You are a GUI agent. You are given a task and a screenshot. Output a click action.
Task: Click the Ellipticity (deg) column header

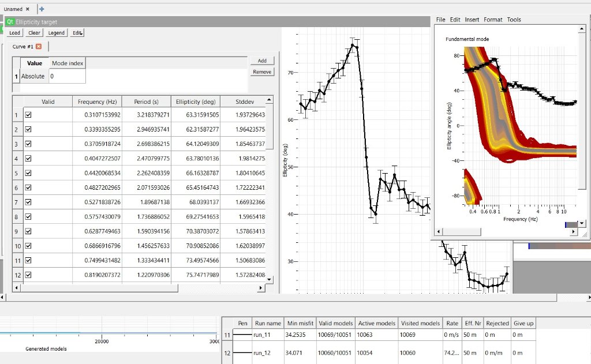(x=196, y=102)
